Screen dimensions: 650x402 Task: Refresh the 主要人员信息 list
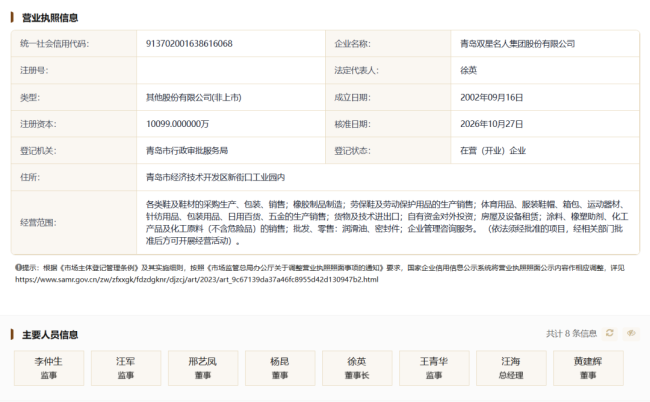tap(609, 333)
